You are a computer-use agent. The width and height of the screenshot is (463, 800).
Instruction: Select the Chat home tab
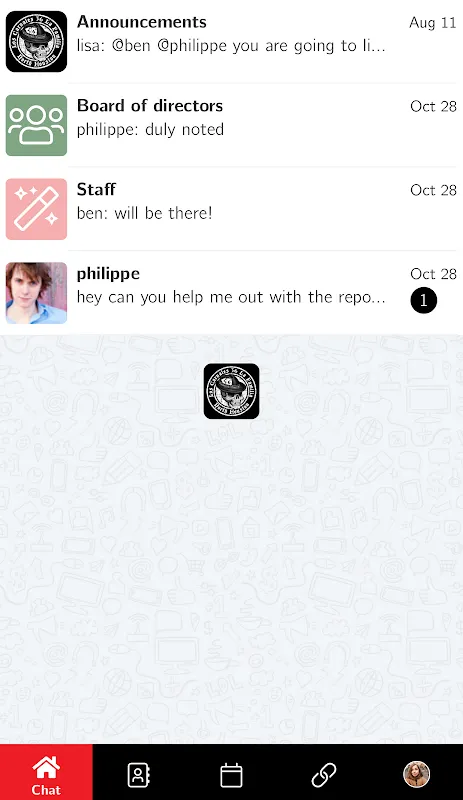click(x=46, y=772)
